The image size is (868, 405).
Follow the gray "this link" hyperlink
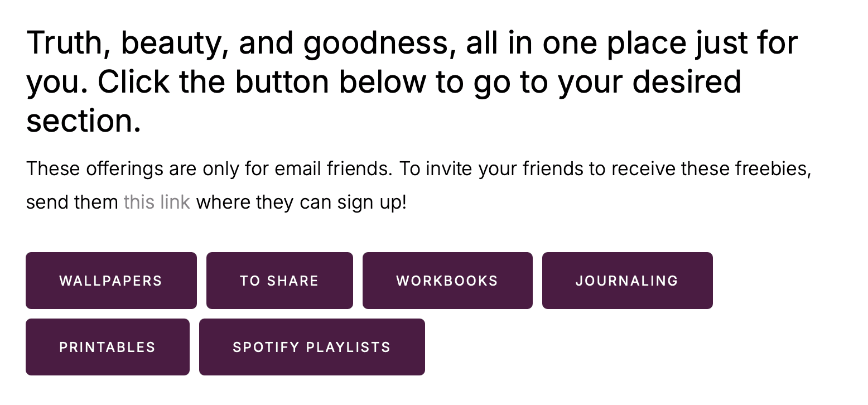(x=157, y=202)
